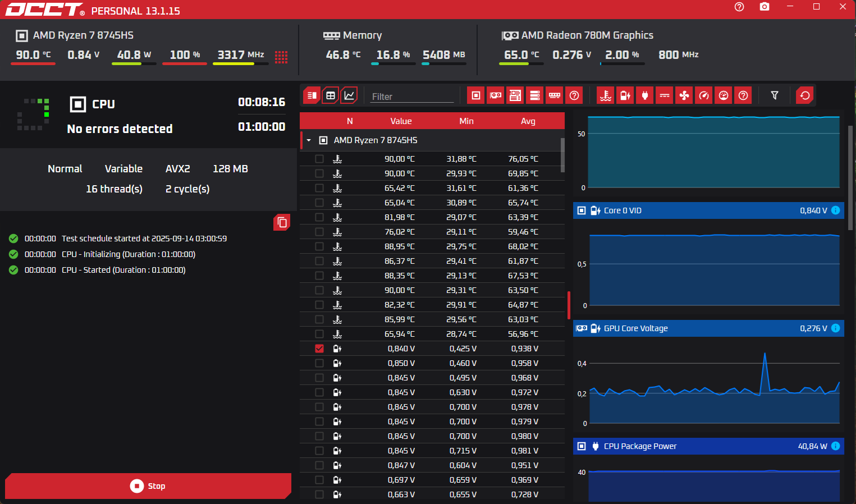Check the box for the 0,850 V row
Image resolution: width=856 pixels, height=504 pixels.
(x=319, y=363)
